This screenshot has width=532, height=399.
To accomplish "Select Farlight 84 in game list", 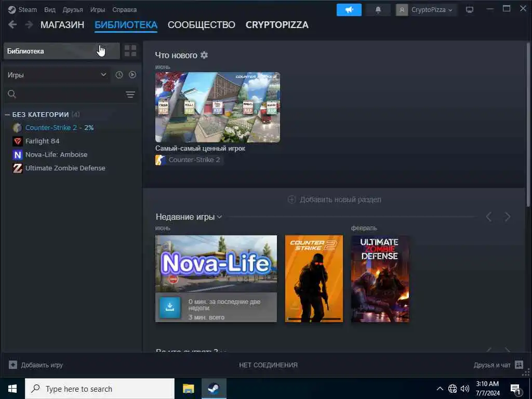I will click(42, 141).
